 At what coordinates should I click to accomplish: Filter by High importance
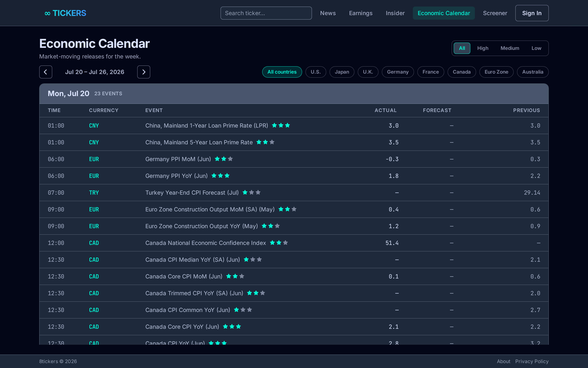coord(483,48)
